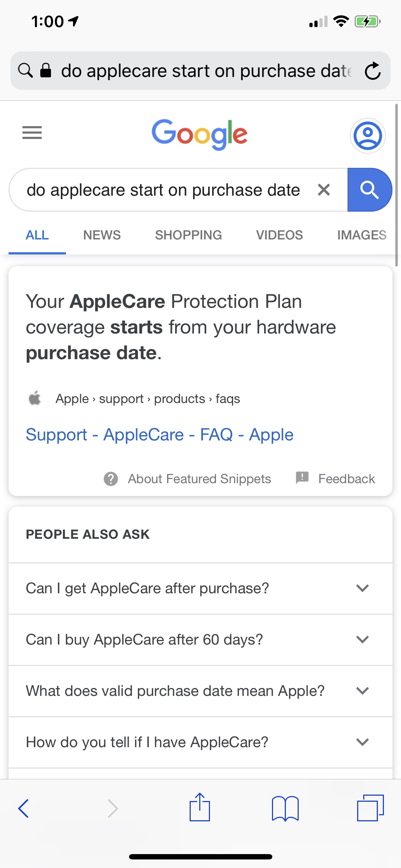The image size is (401, 868).
Task: Expand "How do you tell if I have AppleCare?"
Action: coord(362,742)
